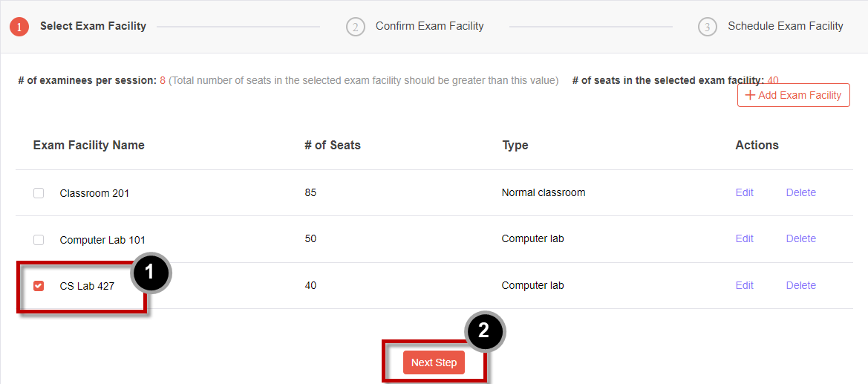Screen dimensions: 868x384
Task: Click the step 1 circle icon
Action: [x=19, y=27]
